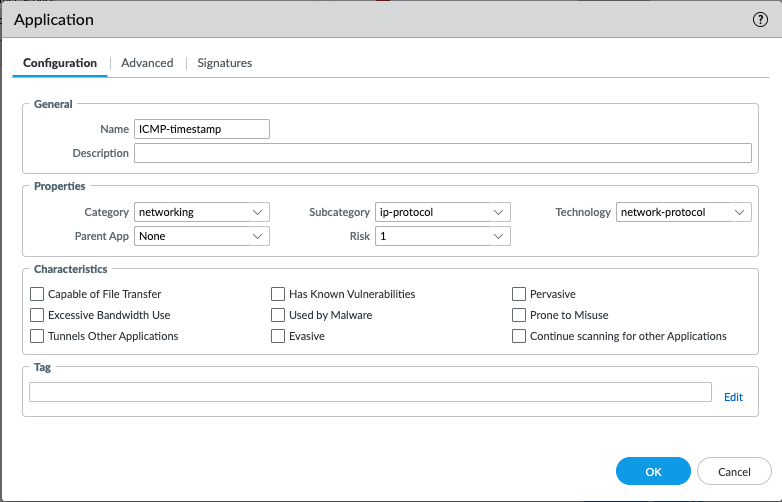
Task: Enable Capable of File Transfer checkbox
Action: 38,294
